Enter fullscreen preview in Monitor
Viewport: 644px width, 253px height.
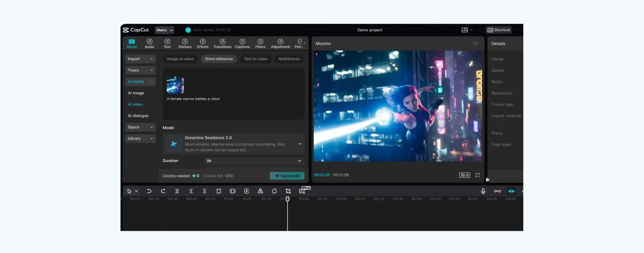point(477,175)
